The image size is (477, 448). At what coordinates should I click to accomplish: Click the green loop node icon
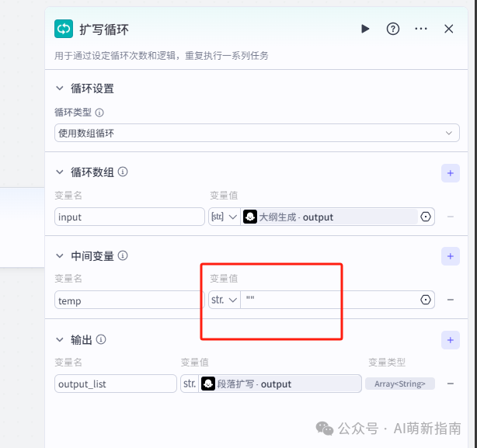(64, 29)
